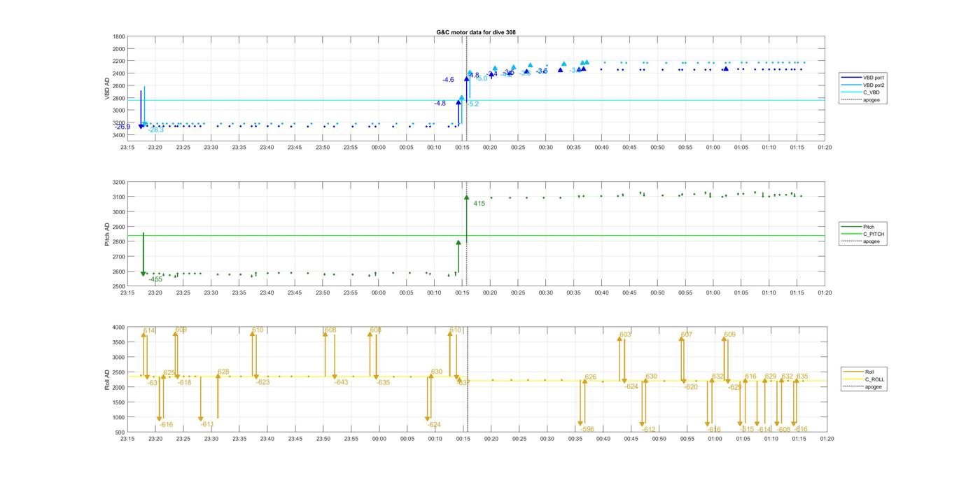Image resolution: width=980 pixels, height=485 pixels.
Task: Click the "-5.0" VBD data label
Action: click(482, 78)
